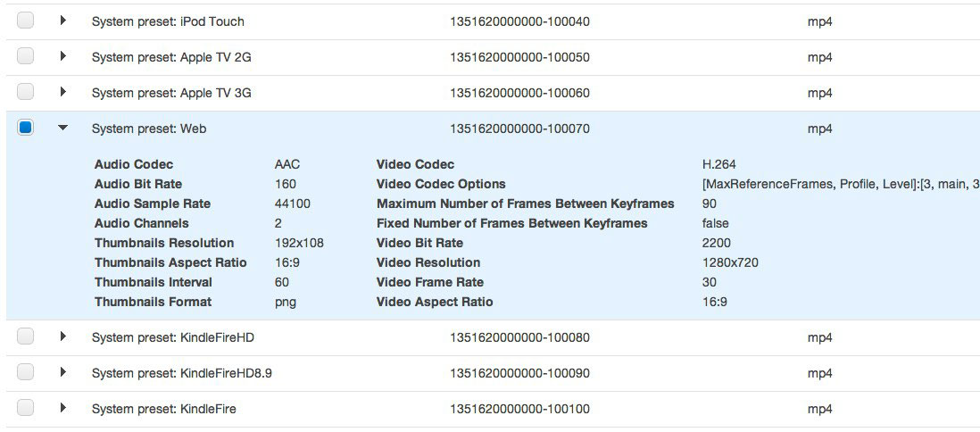Tick the KindleFire preset checkbox

click(25, 408)
